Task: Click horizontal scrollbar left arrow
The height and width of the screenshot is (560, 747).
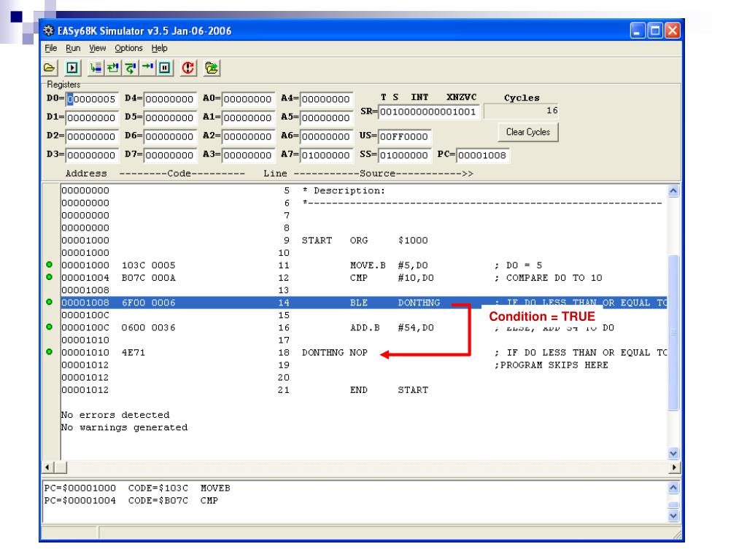Action: pos(47,467)
